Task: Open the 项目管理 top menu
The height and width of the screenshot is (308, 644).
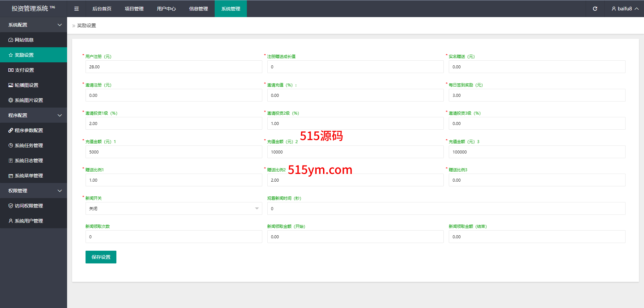Action: 134,9
